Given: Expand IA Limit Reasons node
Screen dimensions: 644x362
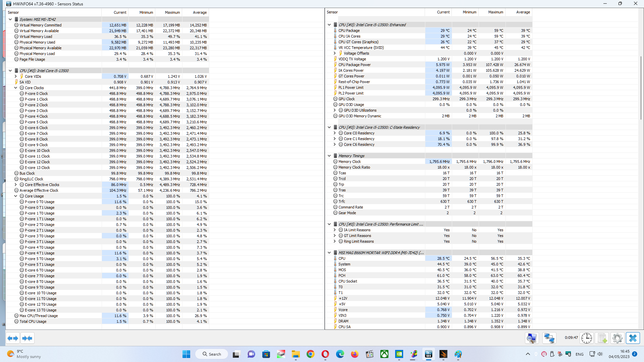Looking at the screenshot, I should tap(335, 230).
